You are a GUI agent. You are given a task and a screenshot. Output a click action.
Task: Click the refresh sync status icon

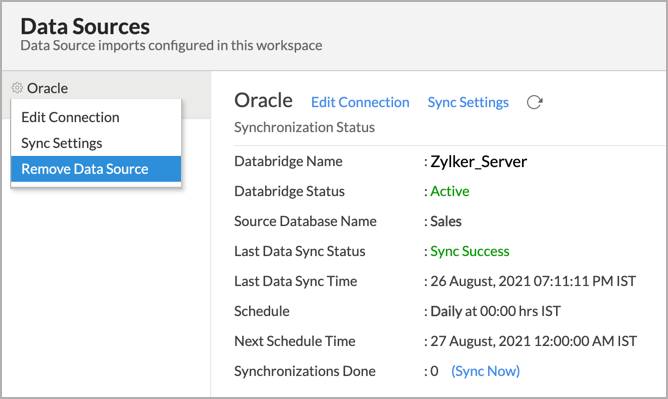[x=534, y=102]
